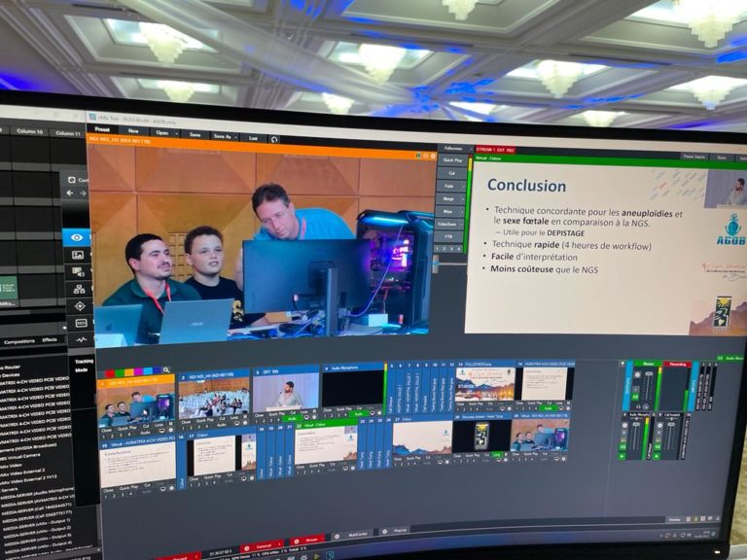
Task: Click the image icon below the eye
Action: pyautogui.click(x=77, y=255)
